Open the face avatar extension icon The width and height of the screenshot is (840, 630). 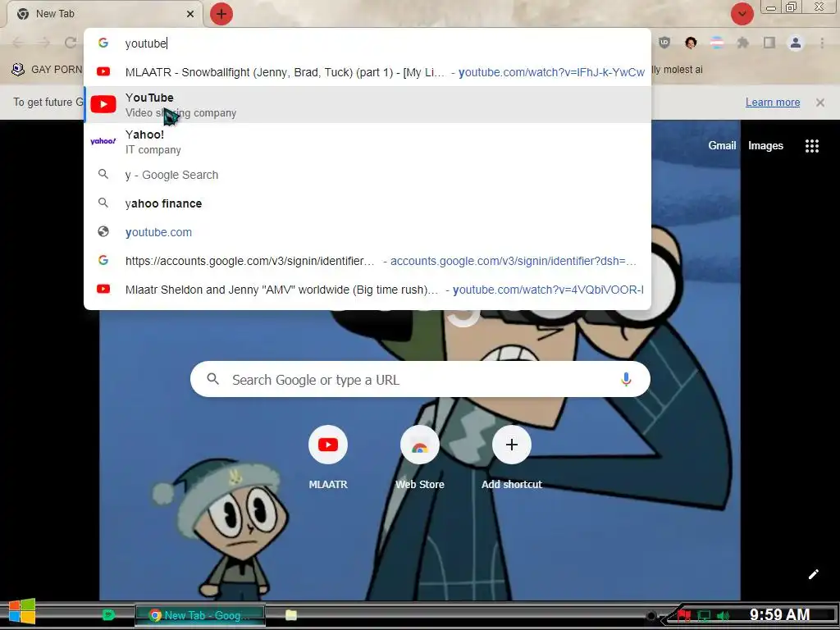(691, 43)
